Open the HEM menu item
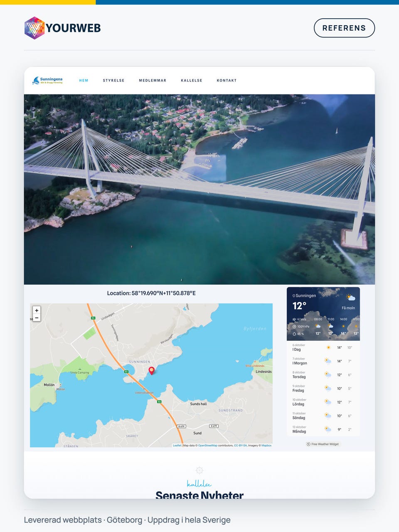This screenshot has height=532, width=399. (84, 81)
